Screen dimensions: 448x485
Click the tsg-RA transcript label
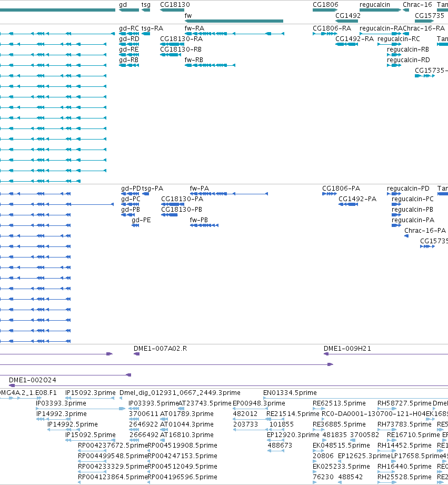pos(153,28)
